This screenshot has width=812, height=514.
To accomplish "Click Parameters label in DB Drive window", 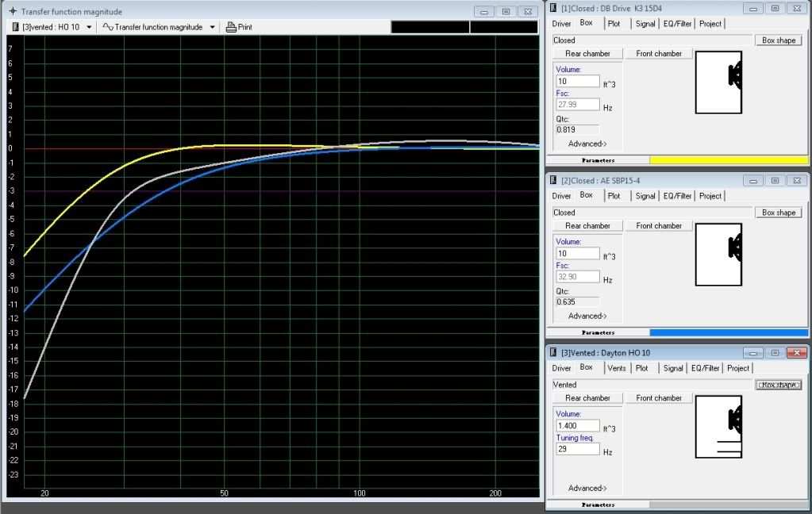I will pos(598,160).
